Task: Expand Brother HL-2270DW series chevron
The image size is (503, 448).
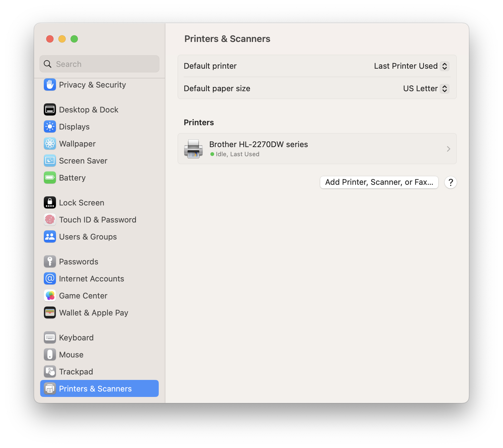Action: [x=448, y=149]
